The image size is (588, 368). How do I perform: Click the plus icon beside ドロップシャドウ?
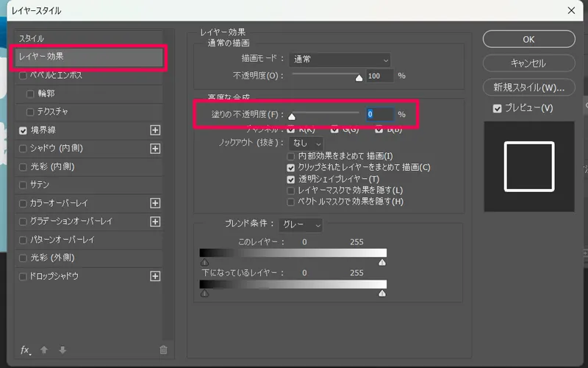[x=155, y=276]
